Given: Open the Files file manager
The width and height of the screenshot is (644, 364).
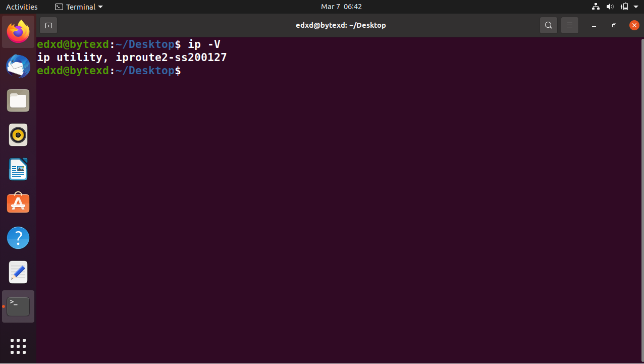Looking at the screenshot, I should [18, 100].
